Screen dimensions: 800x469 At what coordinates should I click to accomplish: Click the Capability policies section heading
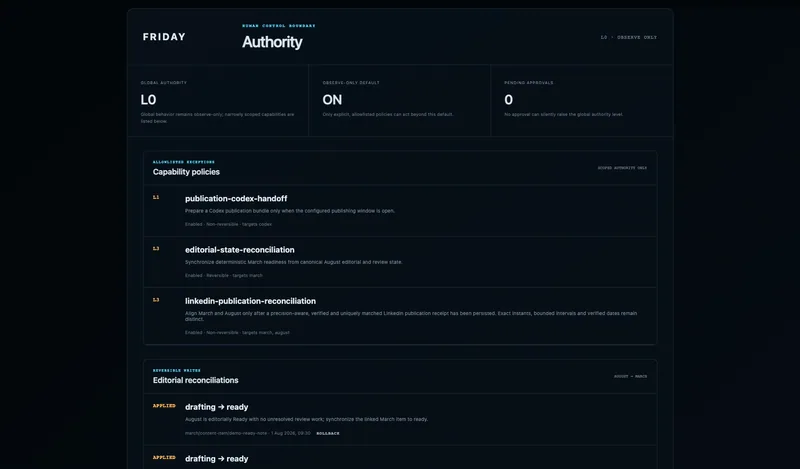(x=186, y=172)
